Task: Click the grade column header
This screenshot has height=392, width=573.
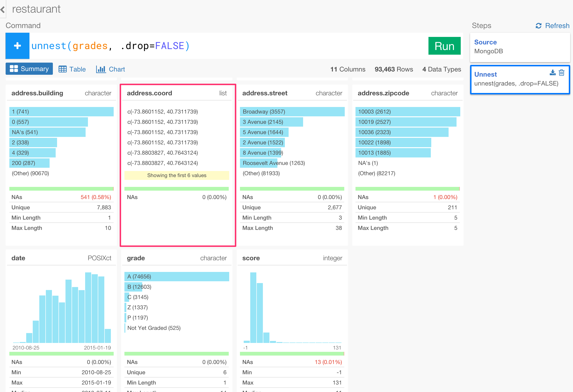Action: [x=136, y=258]
